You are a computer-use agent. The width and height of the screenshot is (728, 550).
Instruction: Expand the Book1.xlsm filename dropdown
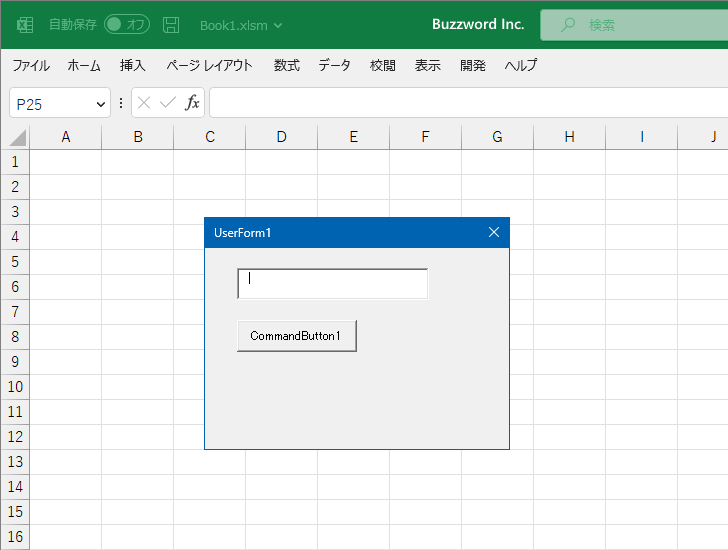point(278,26)
